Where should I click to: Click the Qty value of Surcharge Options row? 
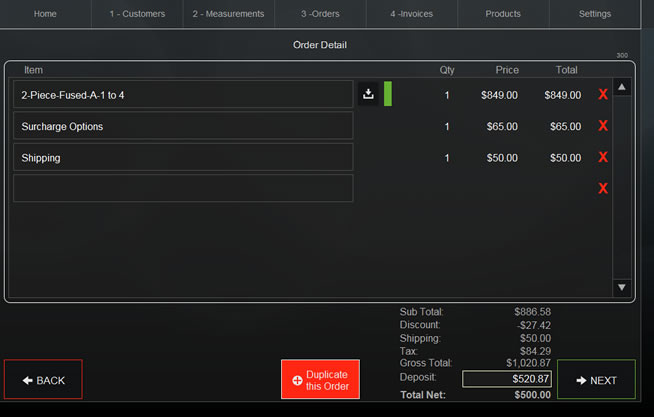pos(447,126)
